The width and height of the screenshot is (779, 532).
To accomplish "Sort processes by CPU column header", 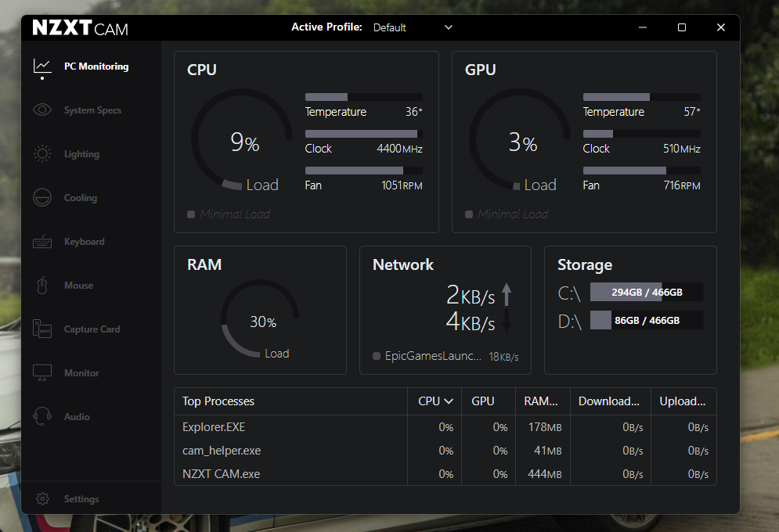I will click(435, 401).
